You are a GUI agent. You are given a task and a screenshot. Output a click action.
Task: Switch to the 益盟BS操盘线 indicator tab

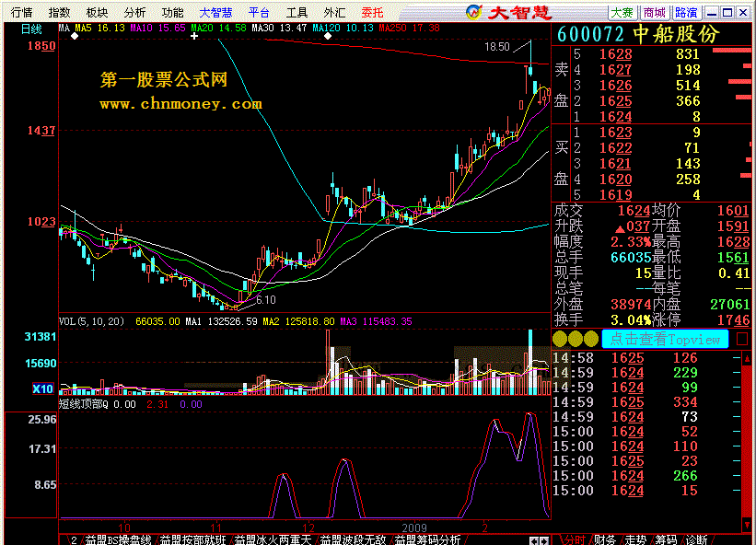tap(119, 539)
